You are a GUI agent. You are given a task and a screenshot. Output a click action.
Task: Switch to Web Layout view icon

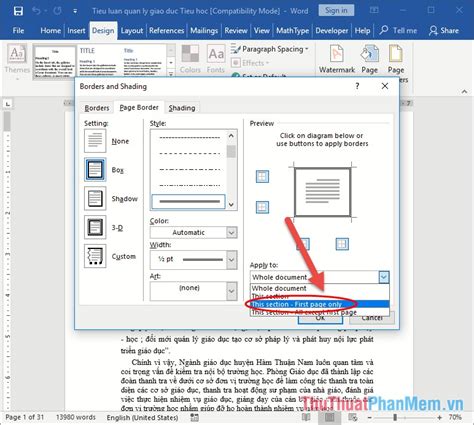tap(352, 417)
